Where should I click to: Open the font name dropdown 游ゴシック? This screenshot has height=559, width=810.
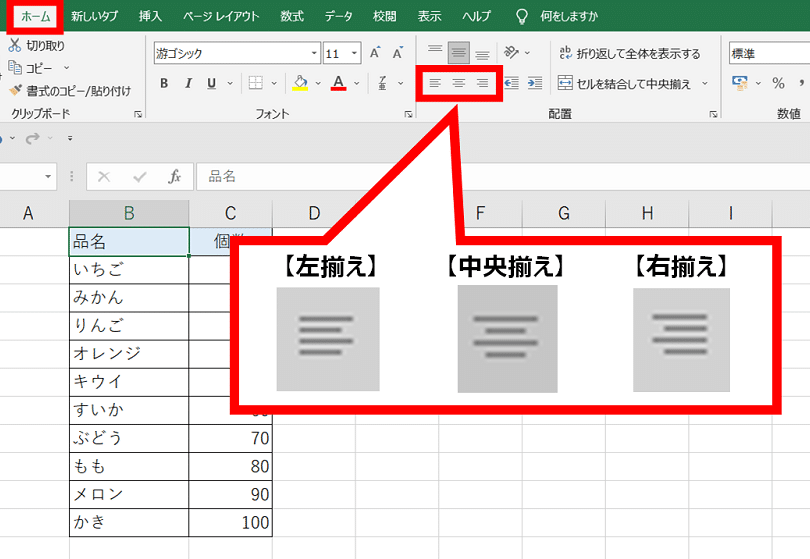coord(236,54)
